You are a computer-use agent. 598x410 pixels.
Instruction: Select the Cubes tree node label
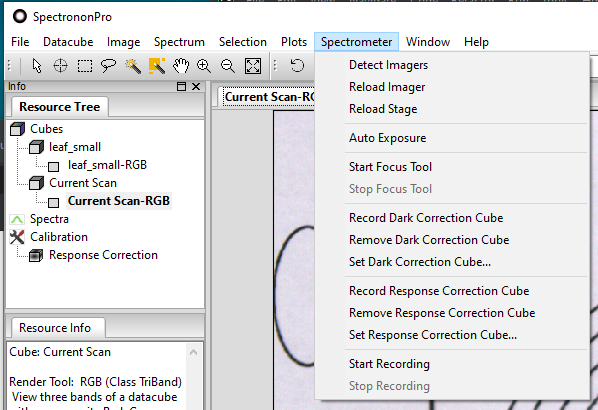click(x=47, y=129)
